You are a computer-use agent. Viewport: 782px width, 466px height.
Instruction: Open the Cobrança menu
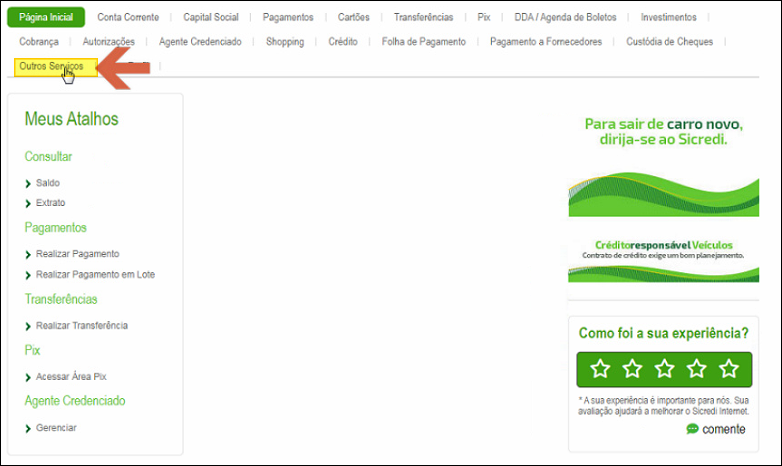(x=39, y=41)
